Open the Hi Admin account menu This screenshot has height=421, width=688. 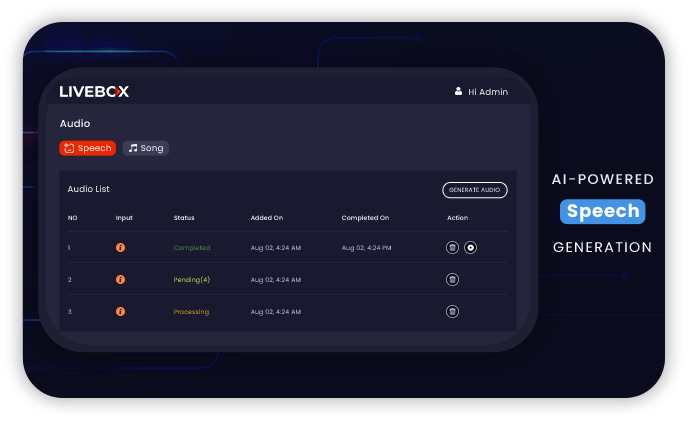point(488,92)
